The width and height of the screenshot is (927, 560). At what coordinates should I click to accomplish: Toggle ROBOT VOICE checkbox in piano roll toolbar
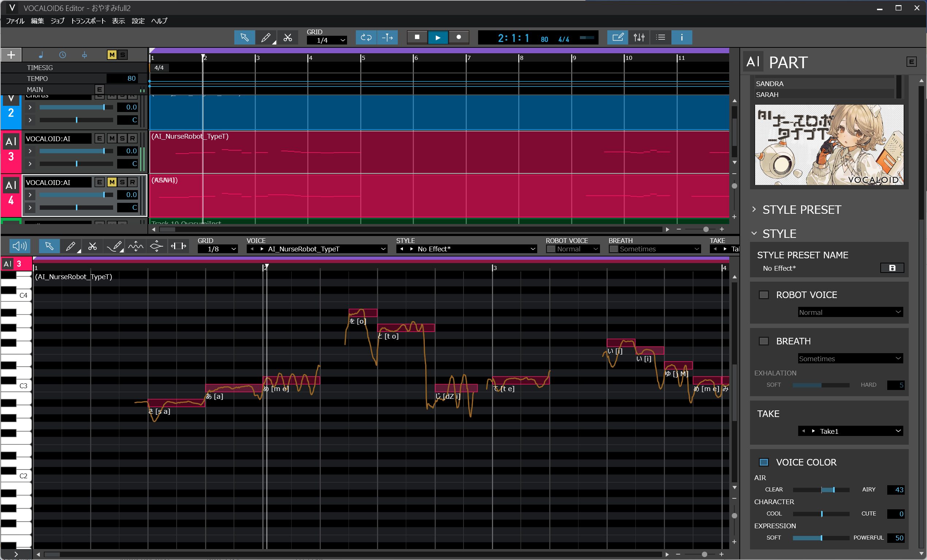click(551, 249)
